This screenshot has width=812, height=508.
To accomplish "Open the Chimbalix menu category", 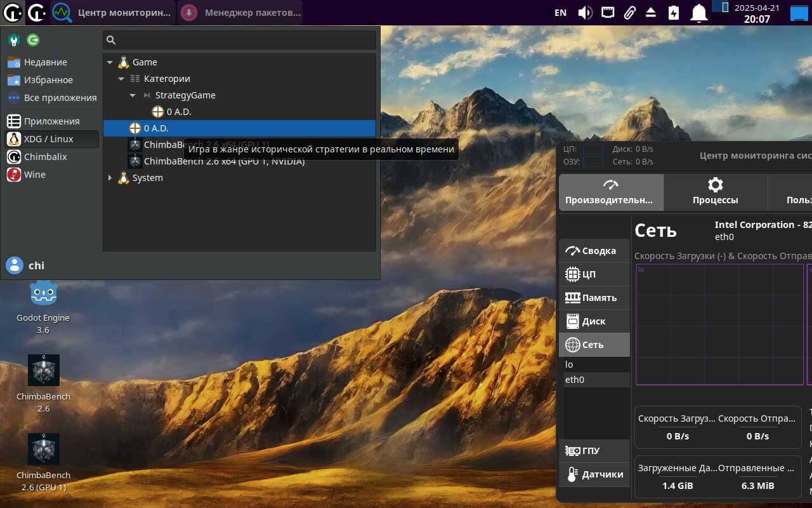I will coord(52,157).
